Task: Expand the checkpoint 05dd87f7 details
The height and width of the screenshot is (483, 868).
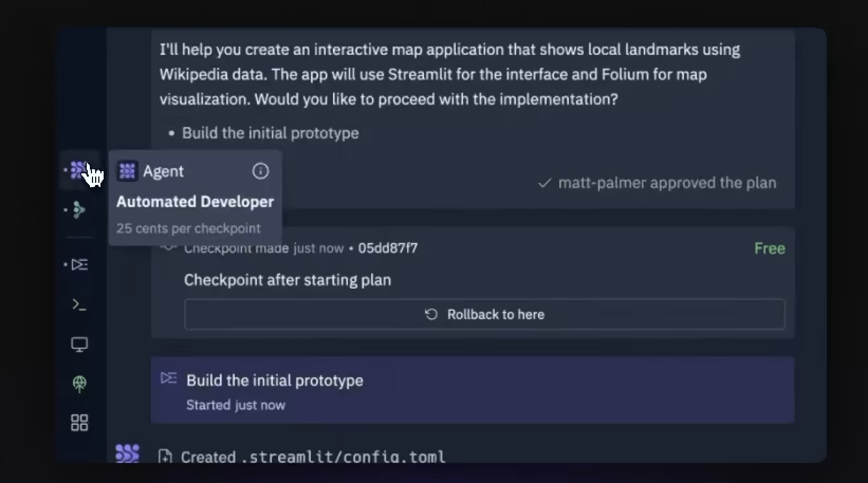Action: 388,248
